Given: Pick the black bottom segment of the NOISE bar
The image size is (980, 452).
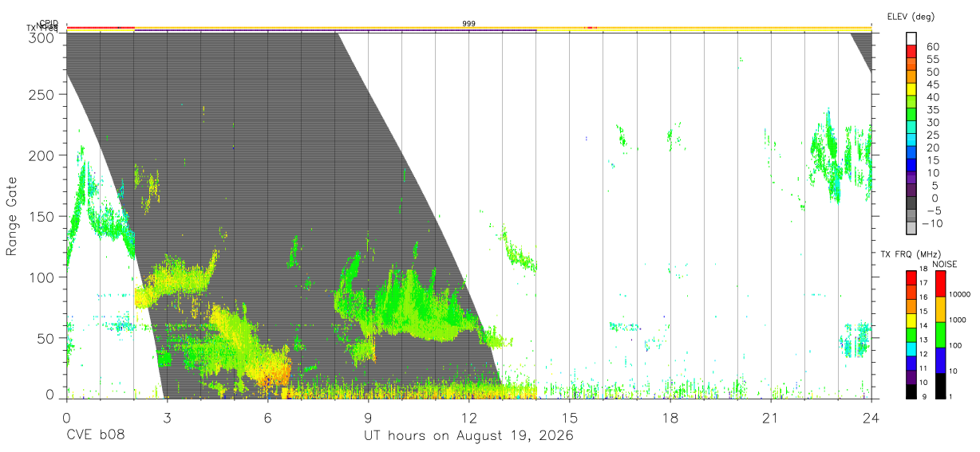Looking at the screenshot, I should [x=940, y=386].
